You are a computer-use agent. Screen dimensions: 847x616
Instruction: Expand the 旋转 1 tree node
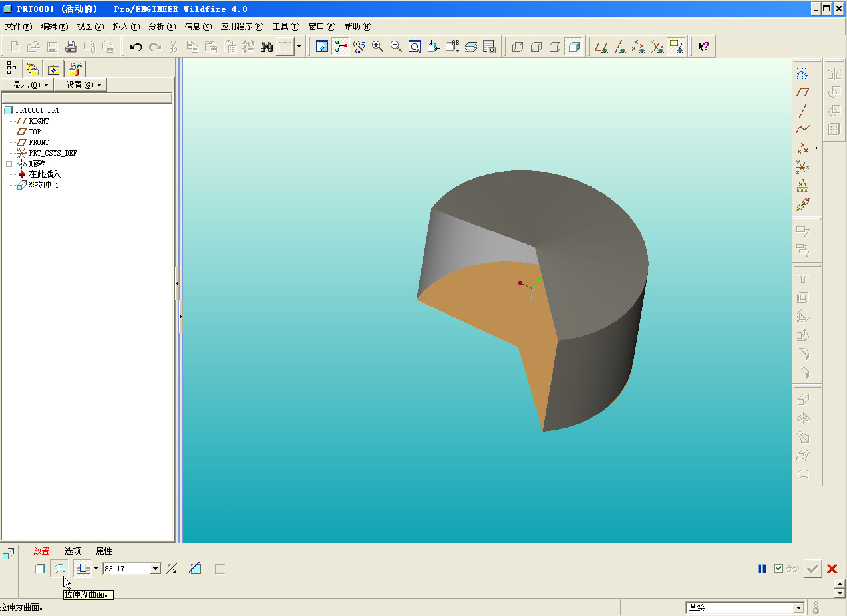pyautogui.click(x=9, y=164)
